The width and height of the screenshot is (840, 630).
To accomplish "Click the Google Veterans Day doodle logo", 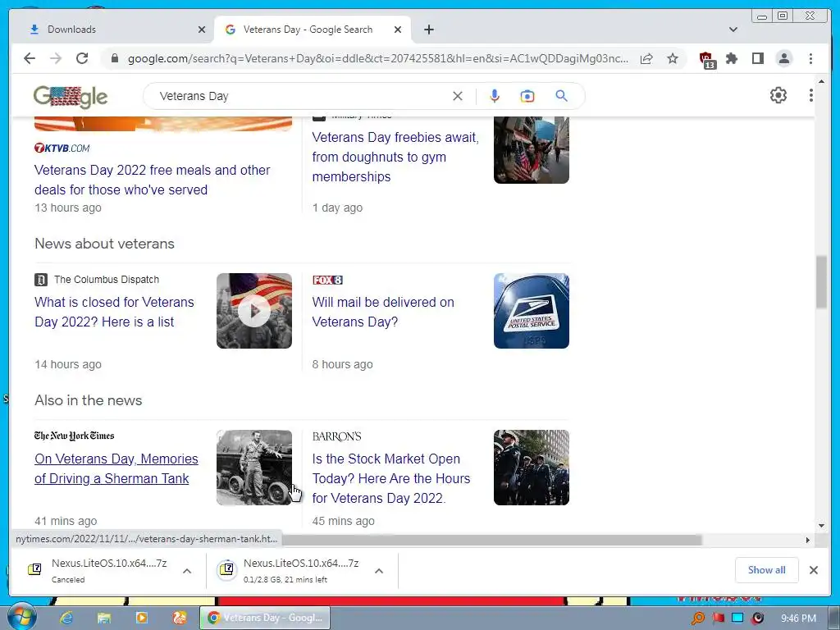I will pyautogui.click(x=71, y=97).
